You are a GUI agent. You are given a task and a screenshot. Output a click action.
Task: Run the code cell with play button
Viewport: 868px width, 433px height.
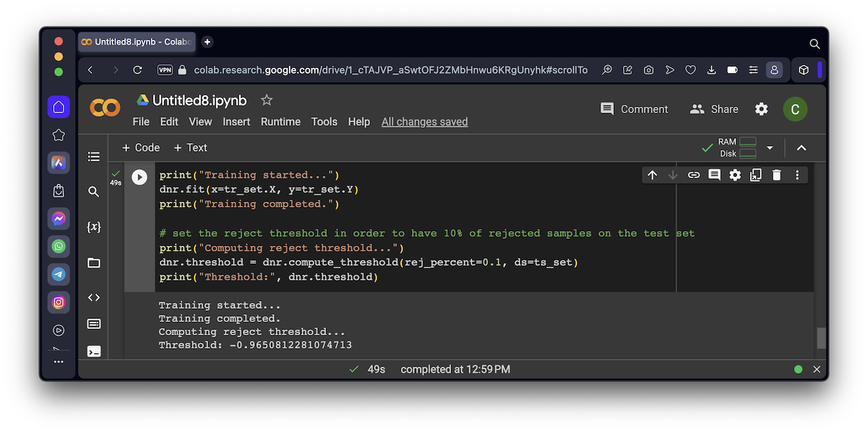point(140,177)
